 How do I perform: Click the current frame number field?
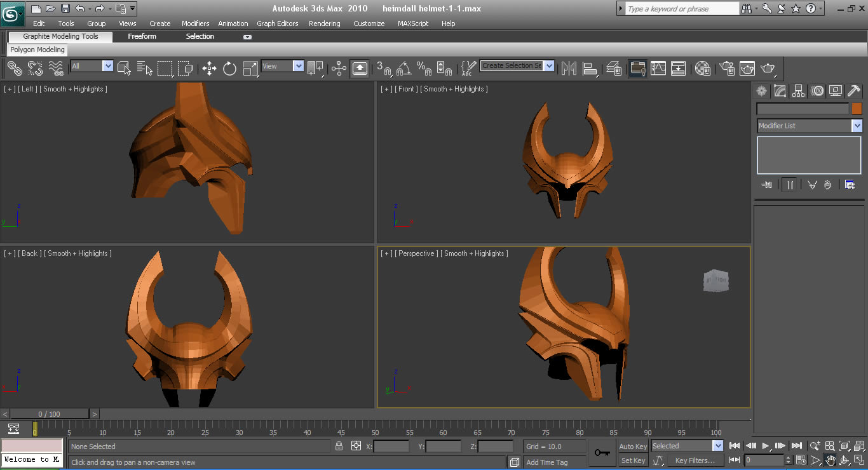click(765, 460)
